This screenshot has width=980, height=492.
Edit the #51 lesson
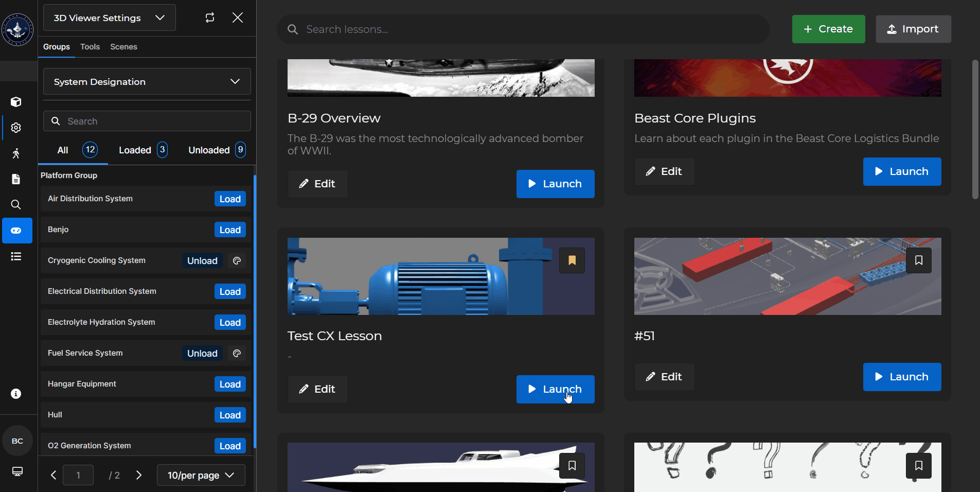pos(664,377)
